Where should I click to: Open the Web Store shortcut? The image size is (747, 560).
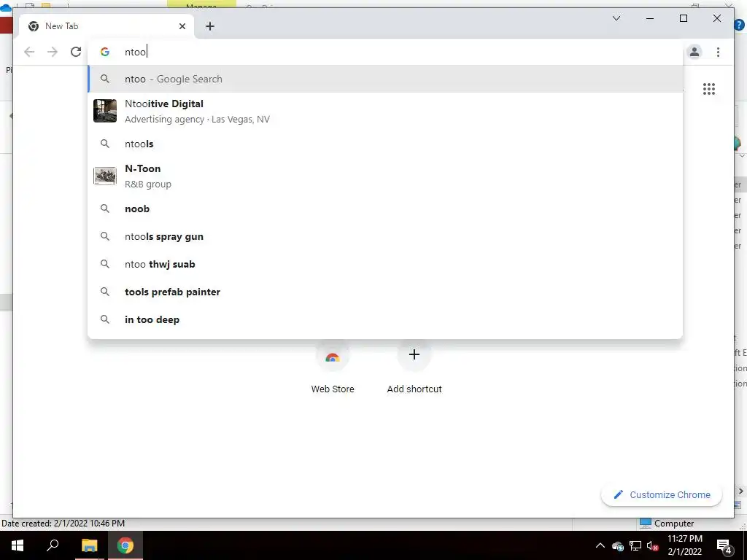[x=333, y=367]
